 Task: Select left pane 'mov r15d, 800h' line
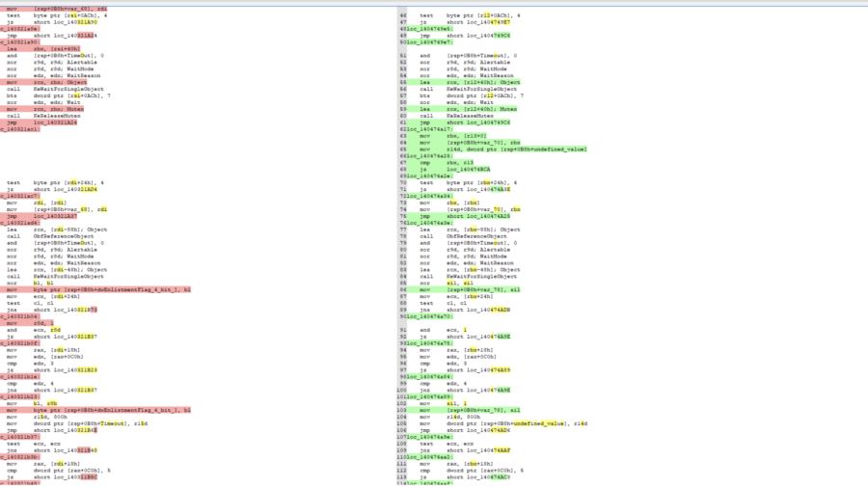pos(37,418)
